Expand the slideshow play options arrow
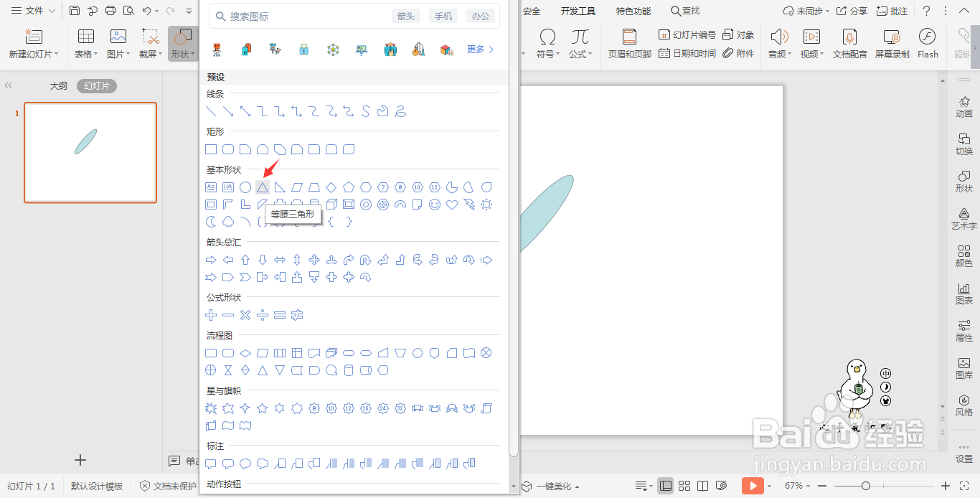Image resolution: width=980 pixels, height=498 pixels. pos(769,487)
